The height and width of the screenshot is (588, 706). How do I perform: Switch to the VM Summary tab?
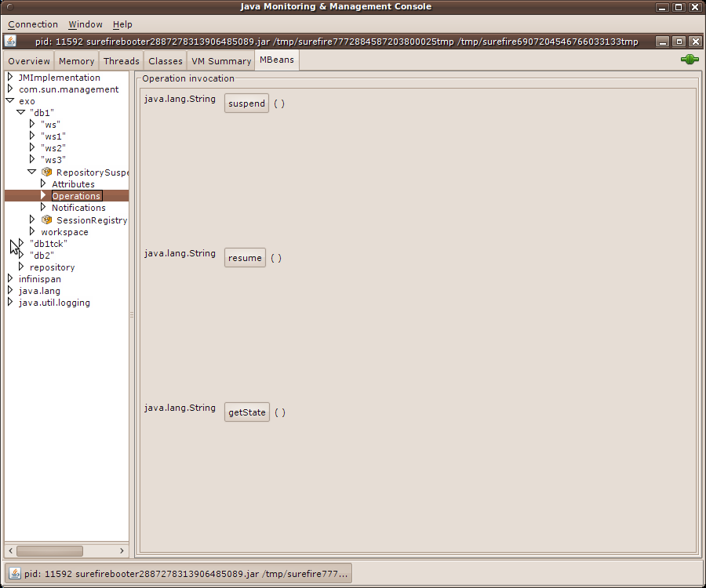[221, 61]
